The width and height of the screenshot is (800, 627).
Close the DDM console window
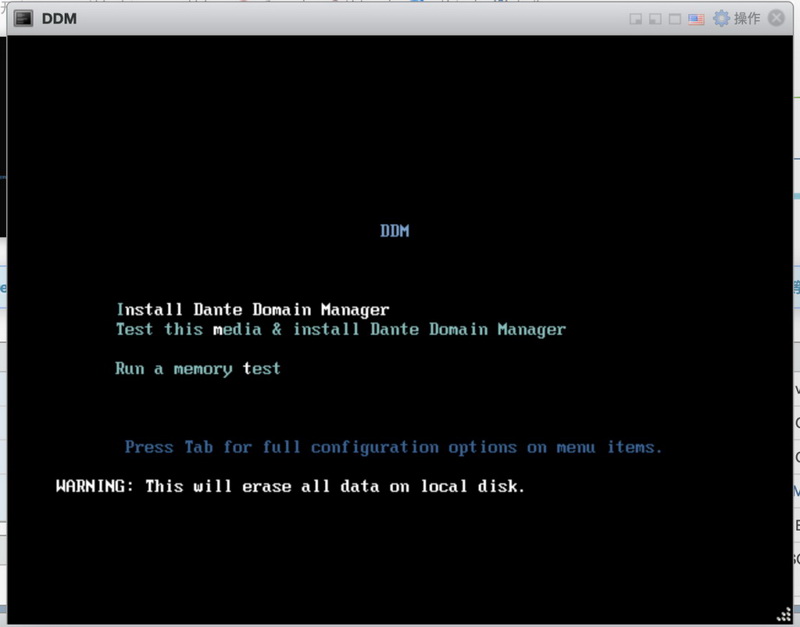(775, 19)
